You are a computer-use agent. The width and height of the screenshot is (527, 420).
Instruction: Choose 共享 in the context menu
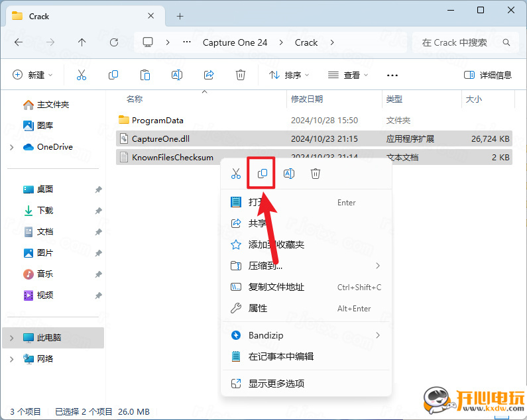click(306, 223)
